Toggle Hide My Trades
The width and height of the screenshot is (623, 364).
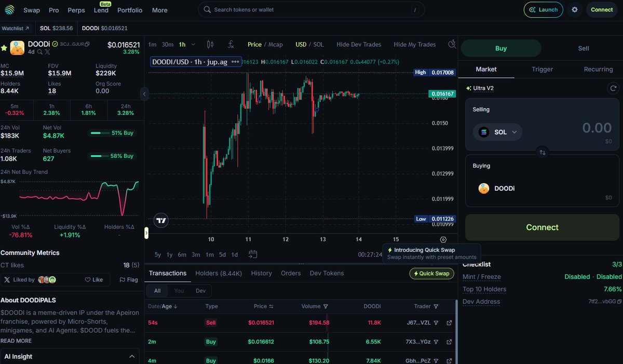point(415,45)
